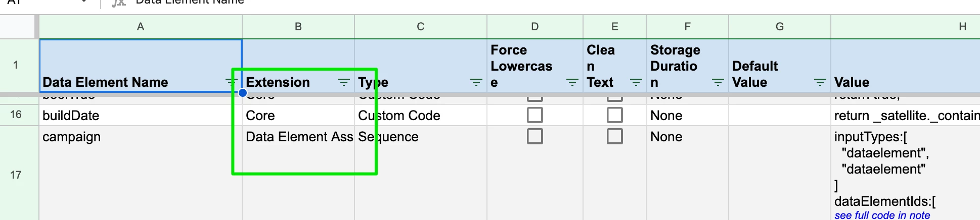
Task: Toggle Clean Text checkbox for campaign row
Action: coord(615,136)
